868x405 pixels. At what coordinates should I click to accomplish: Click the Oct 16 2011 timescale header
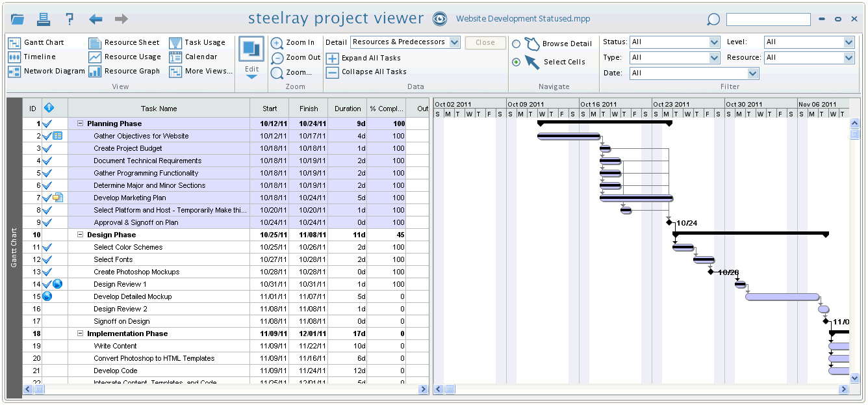(x=616, y=104)
